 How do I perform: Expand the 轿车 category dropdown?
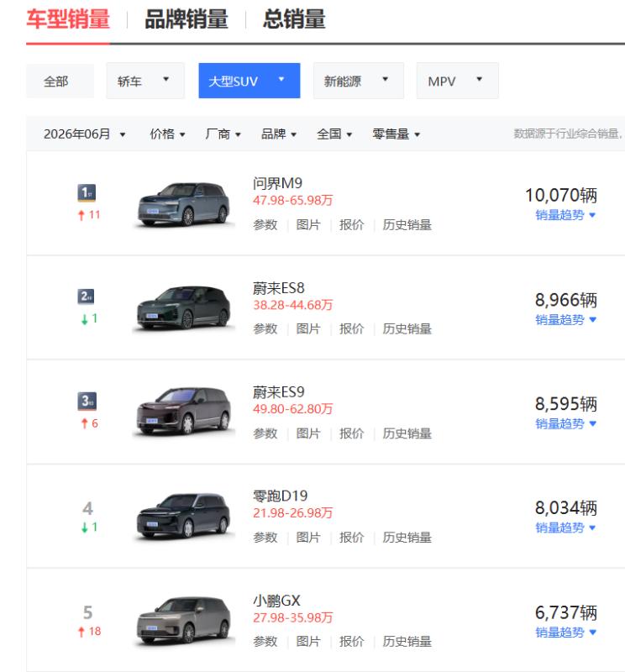145,81
